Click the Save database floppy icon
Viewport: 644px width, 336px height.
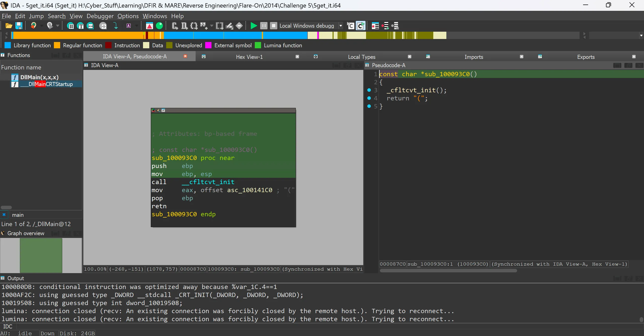(x=19, y=26)
